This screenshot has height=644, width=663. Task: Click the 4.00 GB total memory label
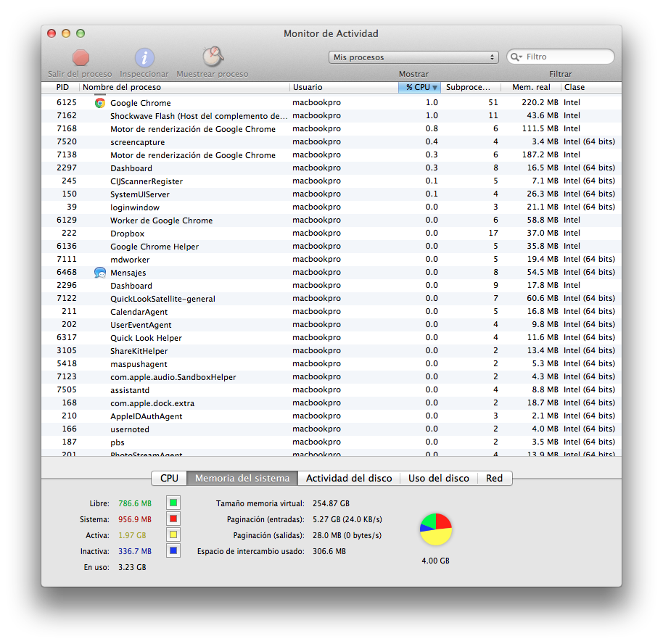435,561
